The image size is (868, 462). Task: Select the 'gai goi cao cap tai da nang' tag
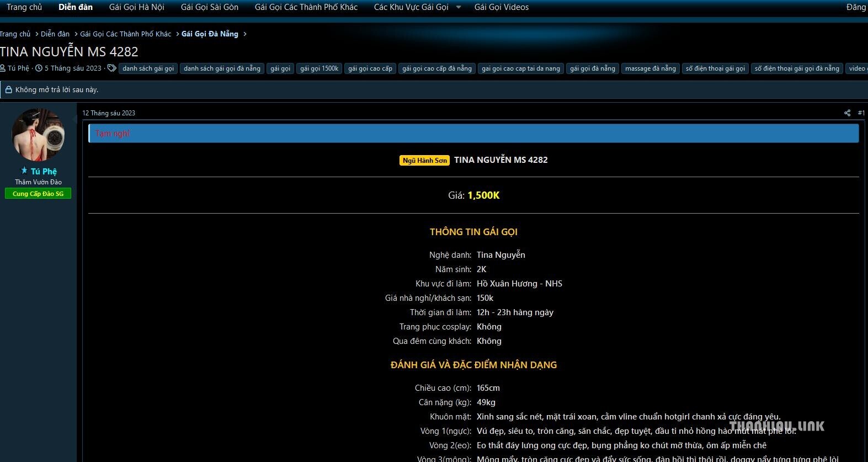521,68
